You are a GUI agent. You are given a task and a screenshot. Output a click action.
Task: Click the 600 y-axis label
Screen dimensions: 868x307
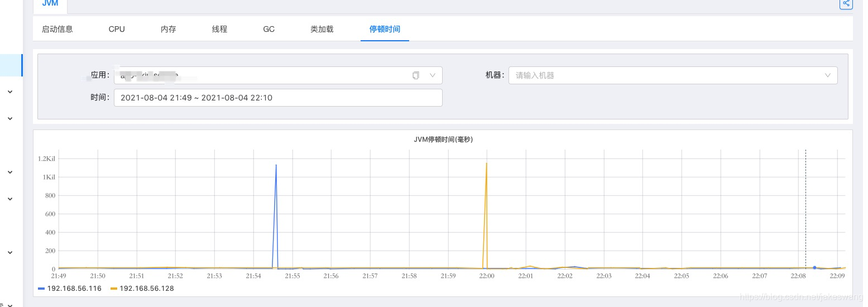(50, 214)
